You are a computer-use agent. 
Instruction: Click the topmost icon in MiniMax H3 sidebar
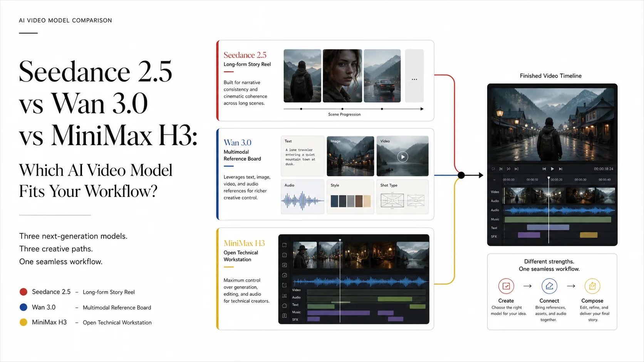click(284, 245)
